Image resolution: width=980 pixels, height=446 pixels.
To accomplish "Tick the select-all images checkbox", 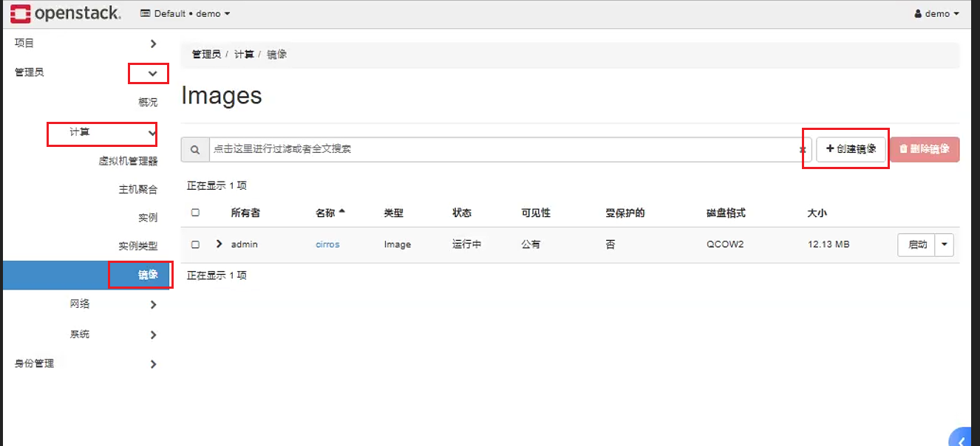I will click(x=195, y=213).
